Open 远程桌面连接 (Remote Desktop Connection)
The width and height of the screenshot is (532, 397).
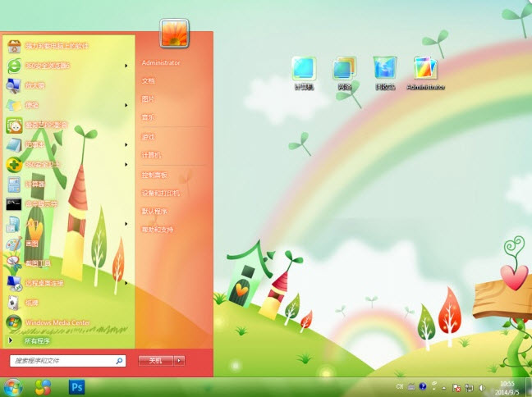(44, 283)
